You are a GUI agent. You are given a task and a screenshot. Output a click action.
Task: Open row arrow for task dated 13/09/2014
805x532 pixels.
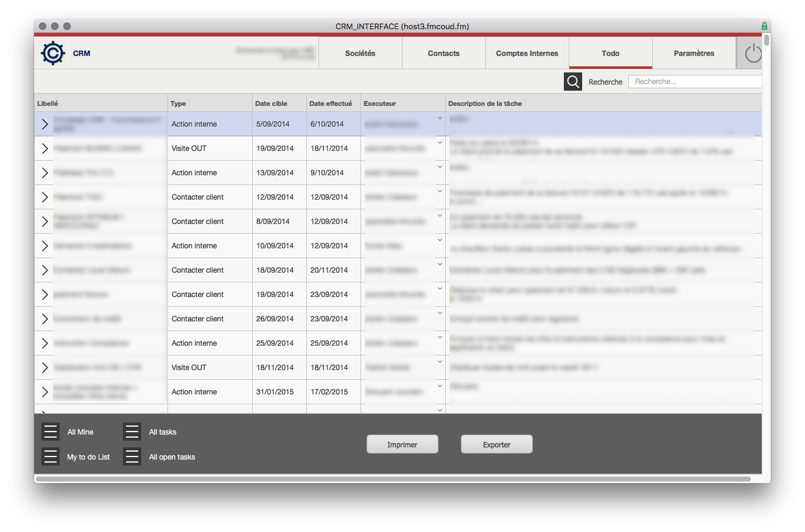tap(44, 173)
